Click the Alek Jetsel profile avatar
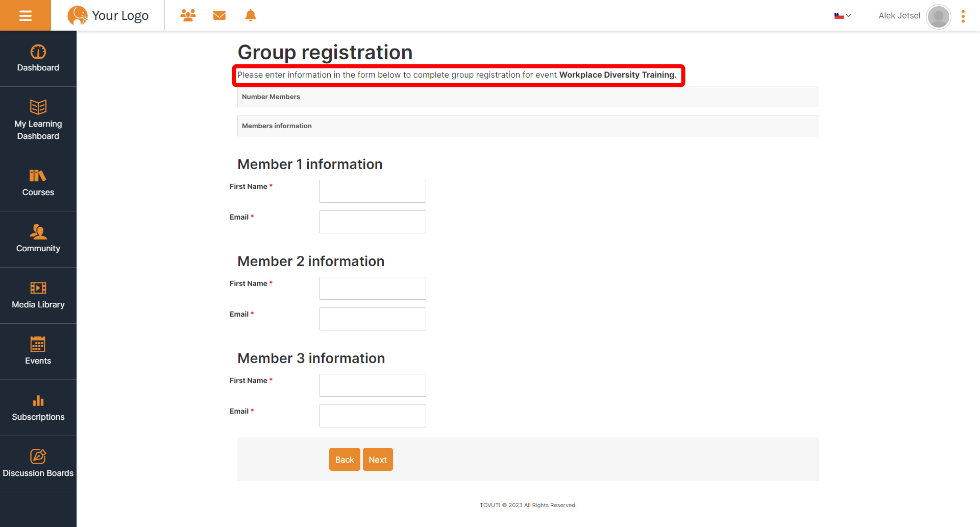Image resolution: width=980 pixels, height=527 pixels. click(x=938, y=16)
